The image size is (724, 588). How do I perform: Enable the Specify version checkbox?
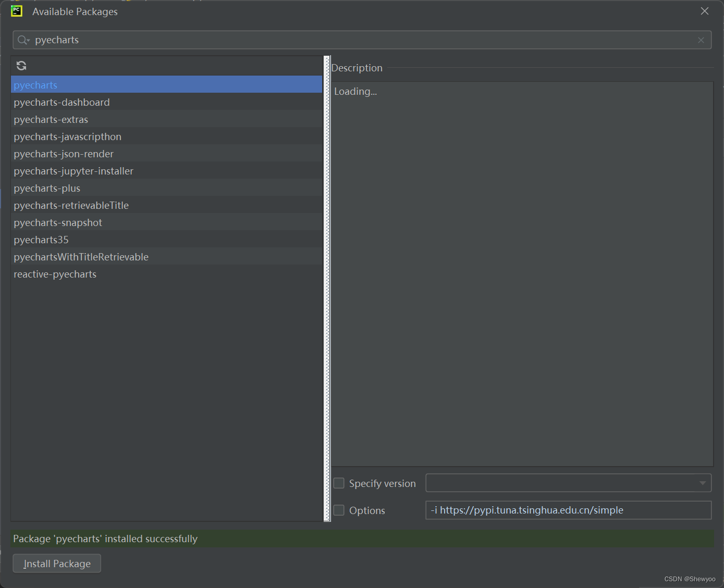(339, 483)
